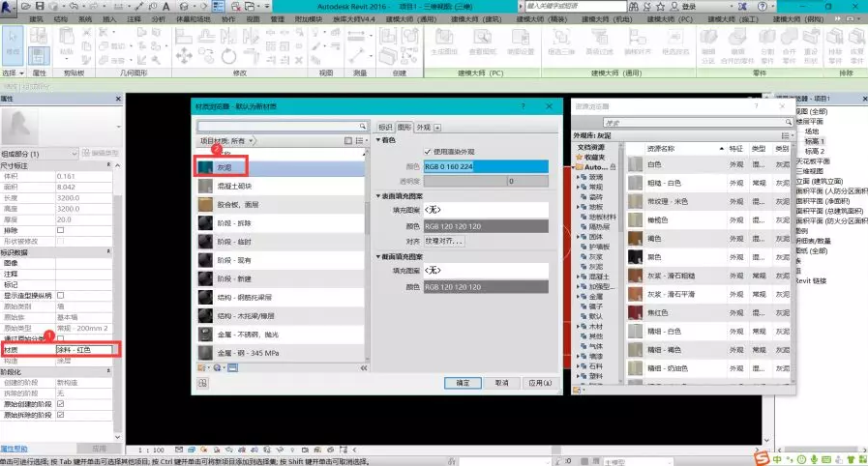Click the add asset plus button beside 外观 tab
Image resolution: width=868 pixels, height=466 pixels.
click(437, 128)
